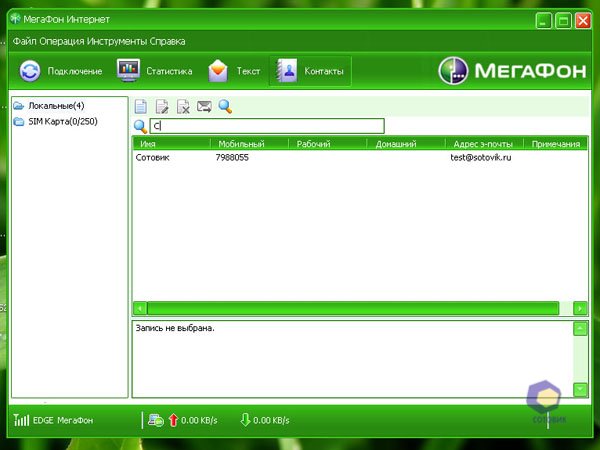
Task: Click the contact search input field
Action: [x=267, y=126]
